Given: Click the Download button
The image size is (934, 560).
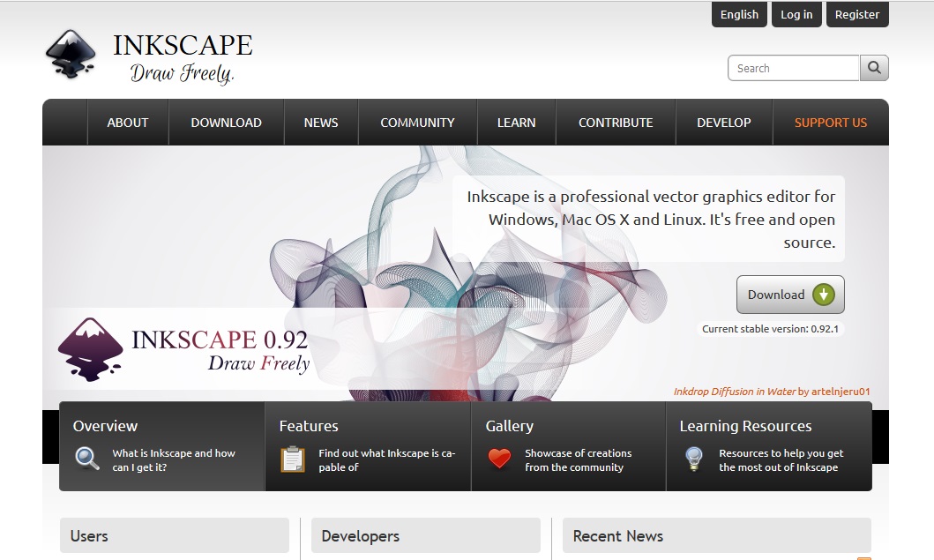Looking at the screenshot, I should click(790, 295).
